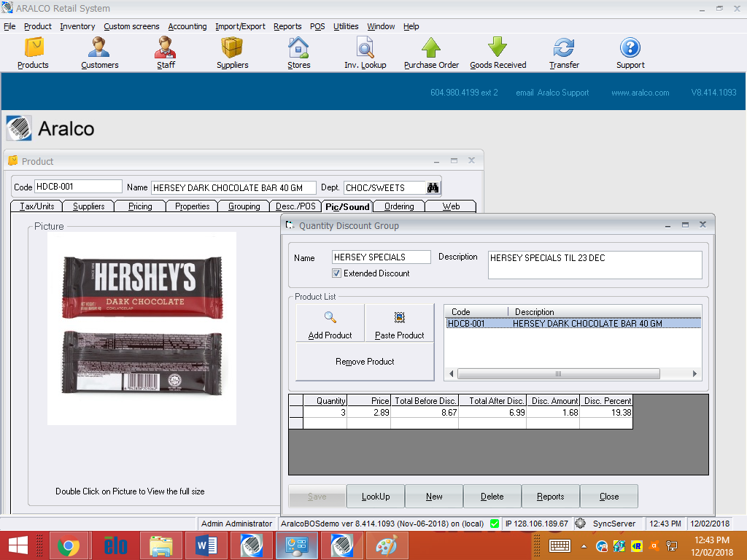This screenshot has width=747, height=560.
Task: Select the HDCB-001 row in Product List
Action: pos(573,323)
